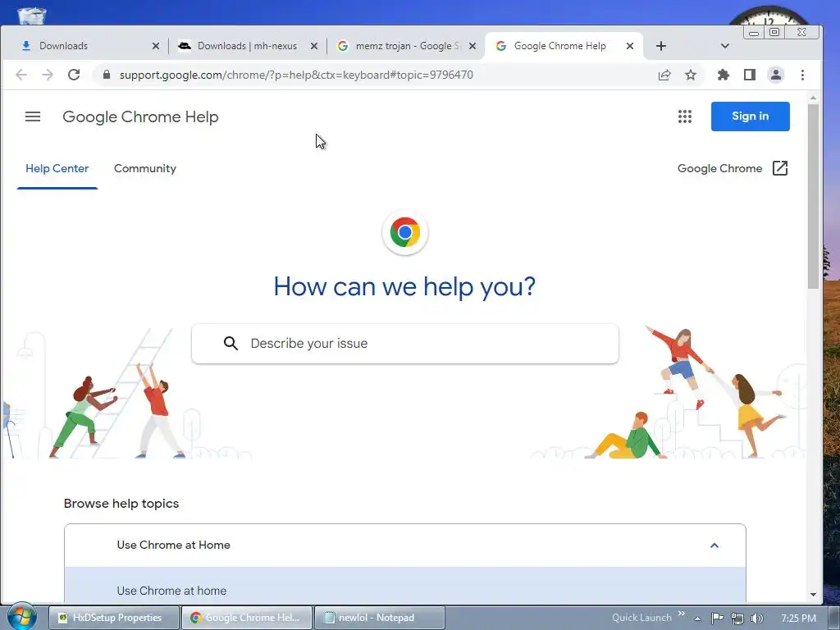Share this page icon in address bar
840x630 pixels.
(664, 75)
